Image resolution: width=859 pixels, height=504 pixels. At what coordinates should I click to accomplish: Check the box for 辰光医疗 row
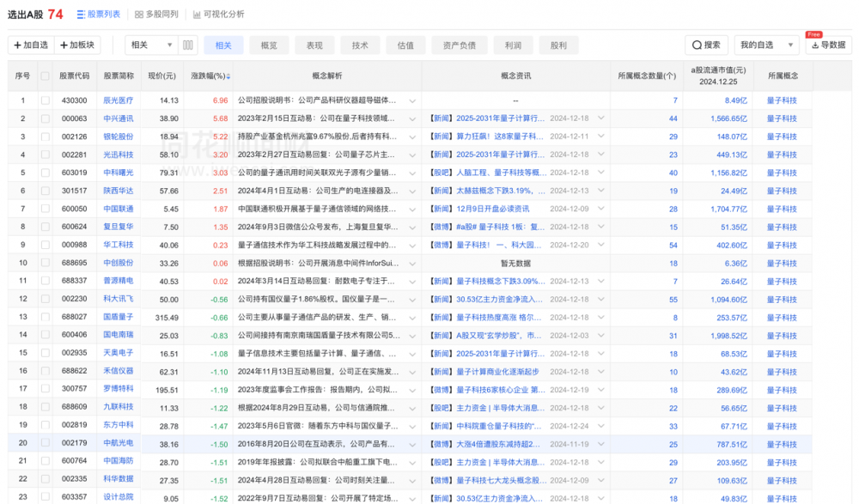[x=46, y=100]
